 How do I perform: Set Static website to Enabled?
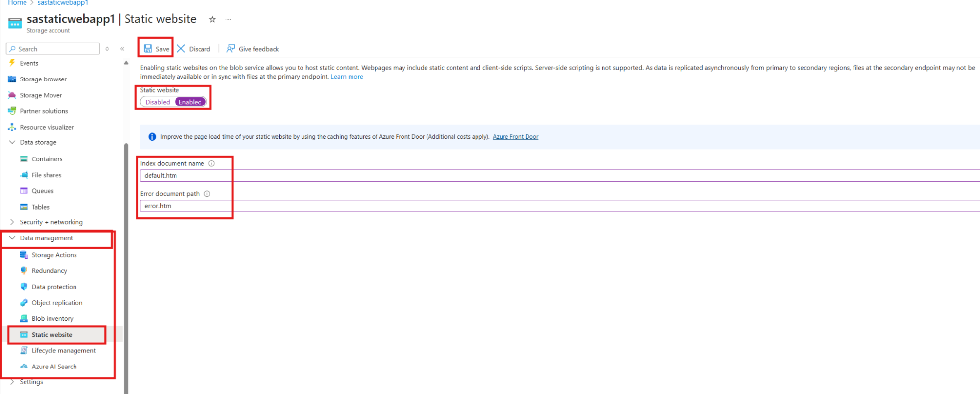pyautogui.click(x=190, y=102)
